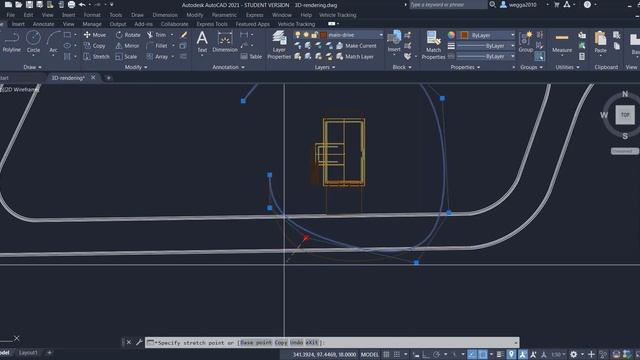The height and width of the screenshot is (360, 640).
Task: Click the Plot printer icon
Action: (x=71, y=4)
